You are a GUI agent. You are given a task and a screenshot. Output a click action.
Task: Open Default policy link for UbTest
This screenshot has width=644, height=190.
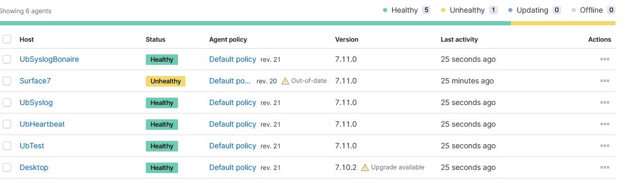pos(232,146)
